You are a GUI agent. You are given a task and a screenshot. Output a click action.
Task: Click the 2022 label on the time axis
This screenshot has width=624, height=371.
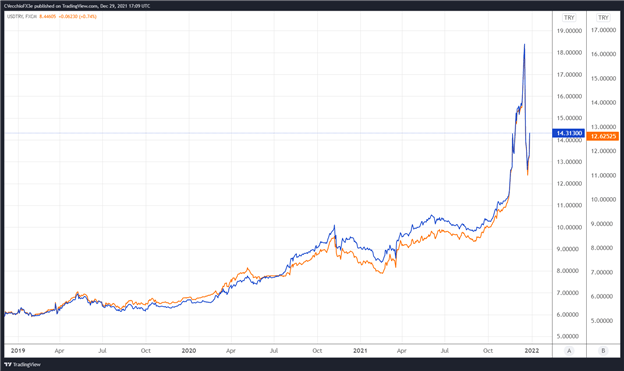532,351
